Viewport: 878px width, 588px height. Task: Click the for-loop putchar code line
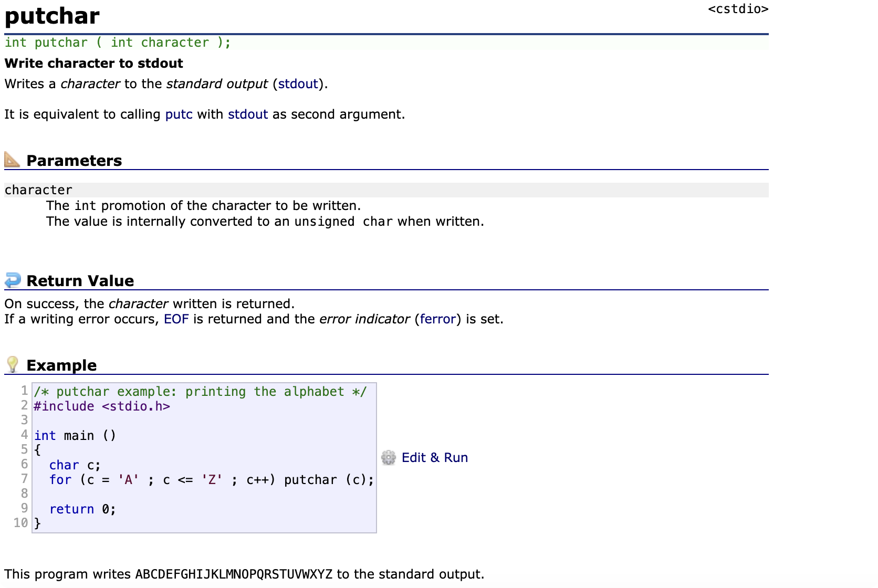pos(212,480)
